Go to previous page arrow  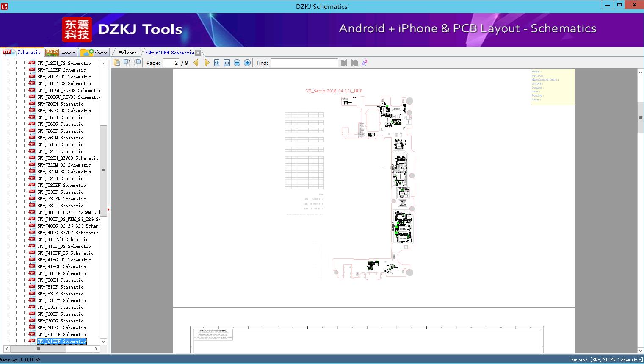click(196, 63)
